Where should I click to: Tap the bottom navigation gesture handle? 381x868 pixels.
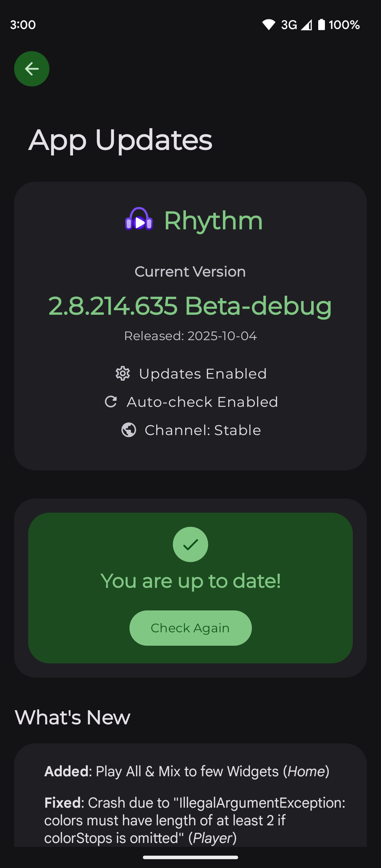tap(190, 857)
